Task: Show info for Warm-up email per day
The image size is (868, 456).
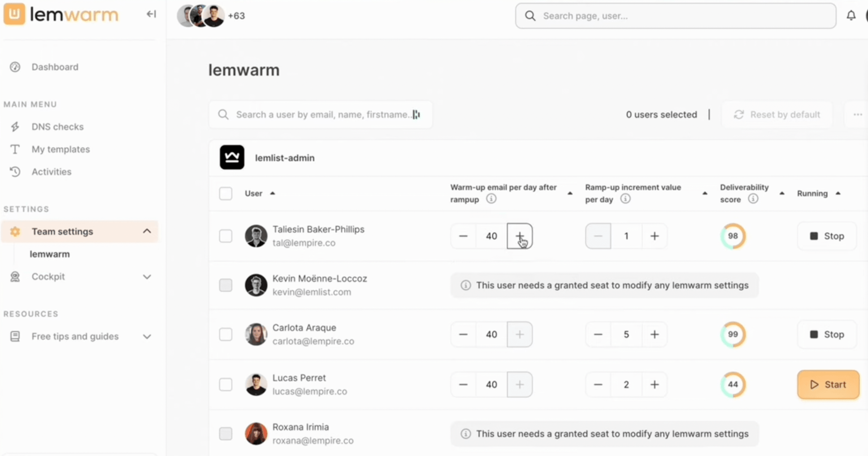Action: pyautogui.click(x=491, y=198)
